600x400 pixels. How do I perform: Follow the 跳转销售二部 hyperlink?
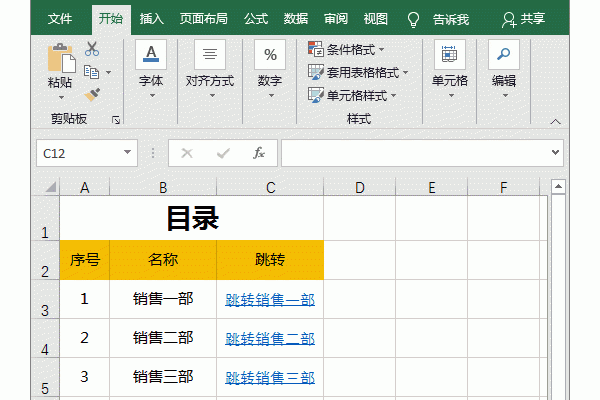pos(270,339)
